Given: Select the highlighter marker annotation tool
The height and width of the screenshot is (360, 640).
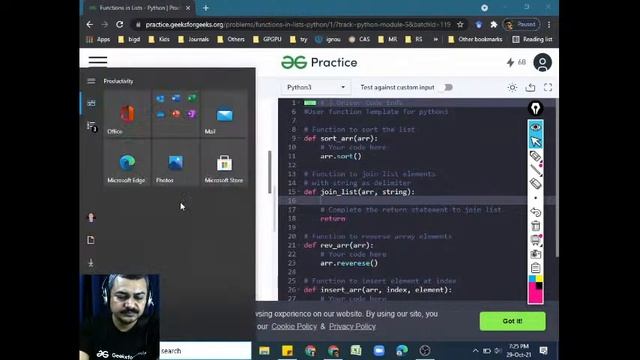Looking at the screenshot, I should [536, 156].
